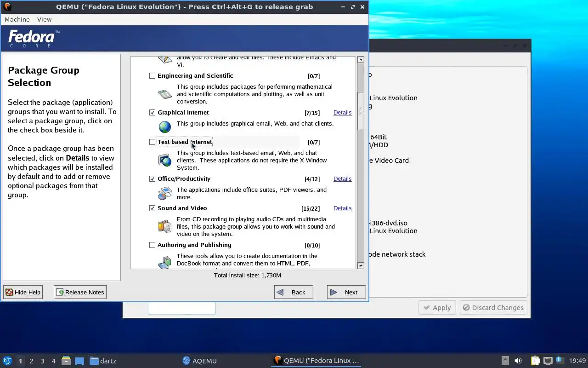The height and width of the screenshot is (368, 588).
Task: Switch to workspace 2
Action: [x=31, y=361]
